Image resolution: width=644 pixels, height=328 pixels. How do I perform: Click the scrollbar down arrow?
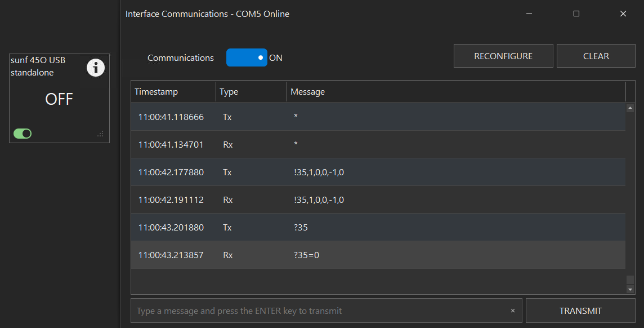coord(630,289)
